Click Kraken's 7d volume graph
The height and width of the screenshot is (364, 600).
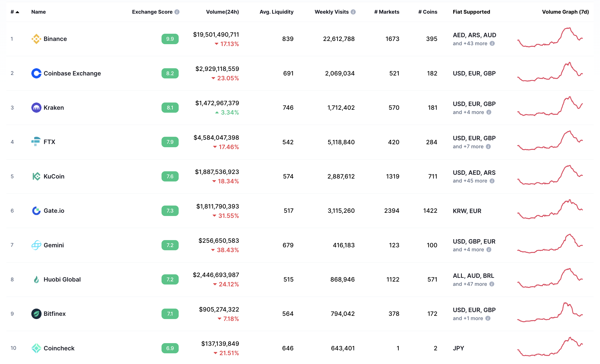(x=550, y=106)
